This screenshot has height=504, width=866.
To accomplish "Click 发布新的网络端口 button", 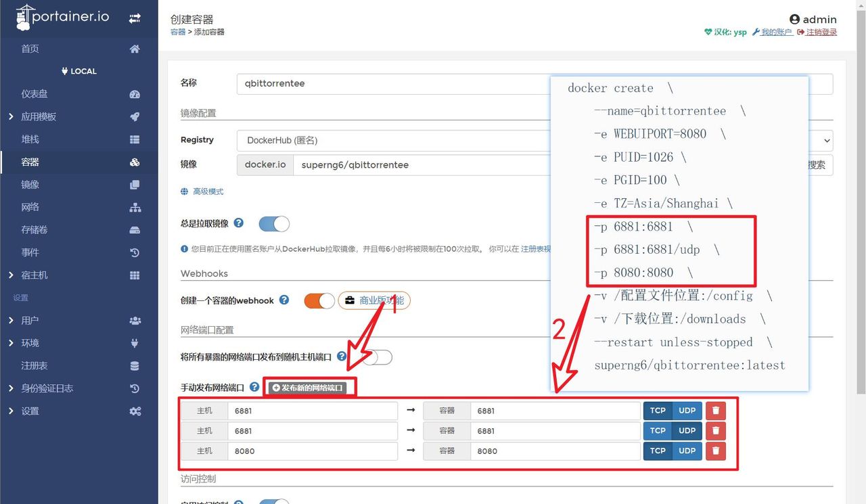I will 308,388.
